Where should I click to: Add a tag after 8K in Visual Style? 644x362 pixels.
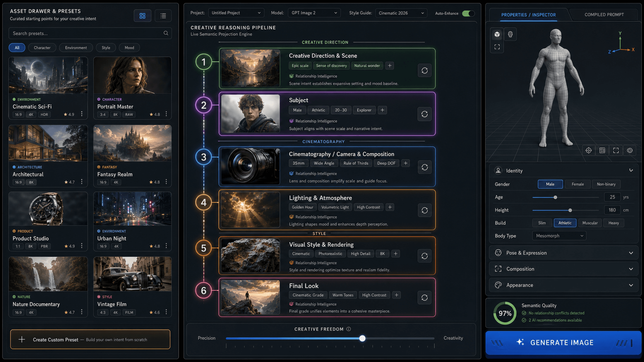[x=396, y=254]
